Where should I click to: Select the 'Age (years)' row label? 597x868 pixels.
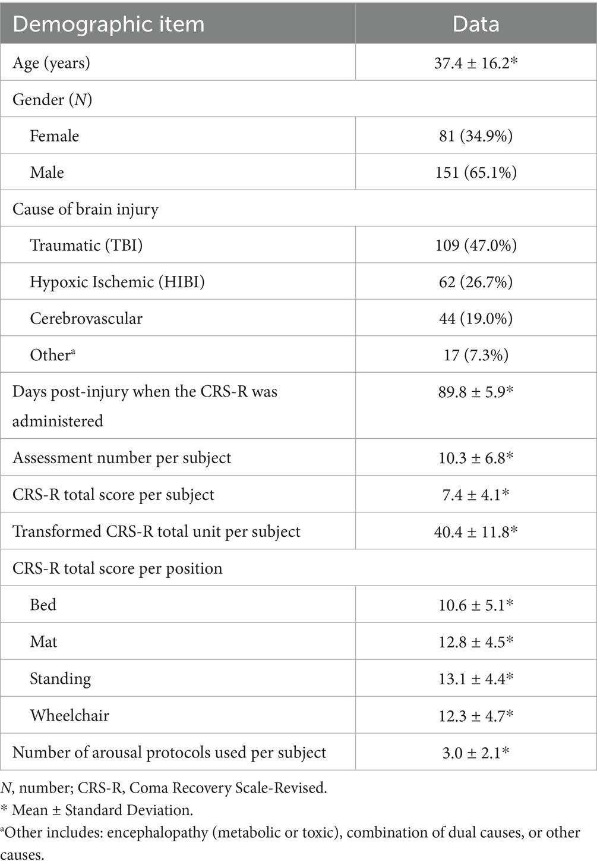[x=52, y=63]
